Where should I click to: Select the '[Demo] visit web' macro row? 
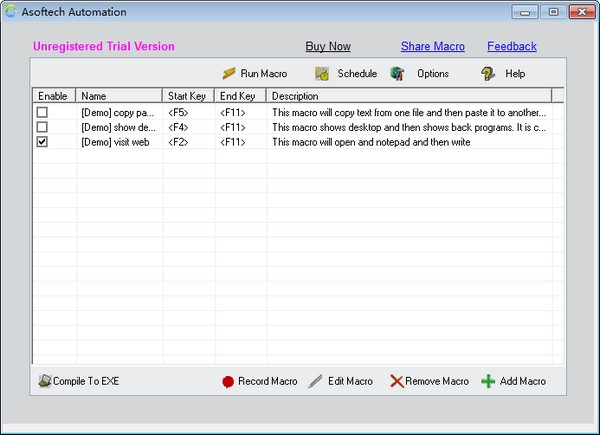tap(116, 142)
